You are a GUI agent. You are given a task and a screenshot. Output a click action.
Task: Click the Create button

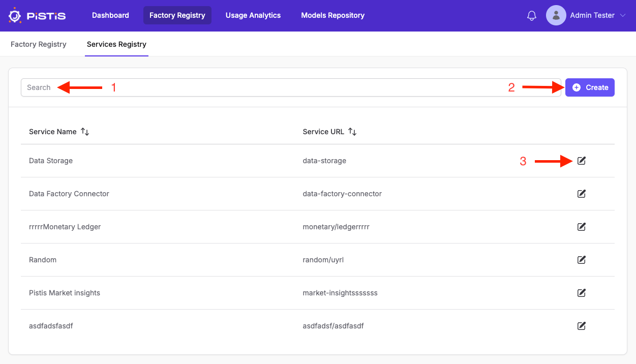590,87
